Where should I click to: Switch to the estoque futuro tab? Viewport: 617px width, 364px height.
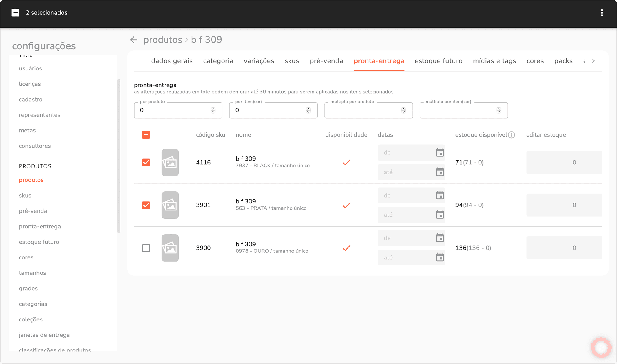[x=438, y=61]
